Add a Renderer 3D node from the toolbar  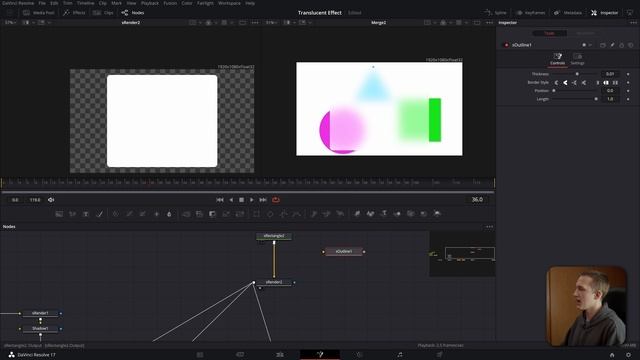[x=437, y=214]
